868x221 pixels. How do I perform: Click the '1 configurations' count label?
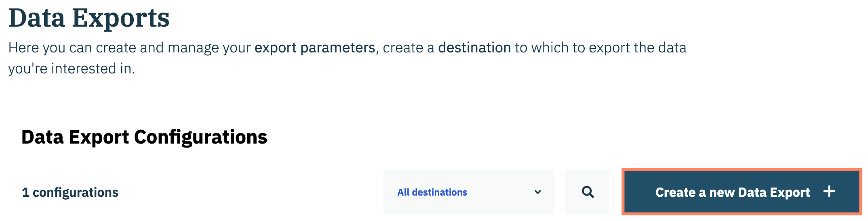point(70,192)
